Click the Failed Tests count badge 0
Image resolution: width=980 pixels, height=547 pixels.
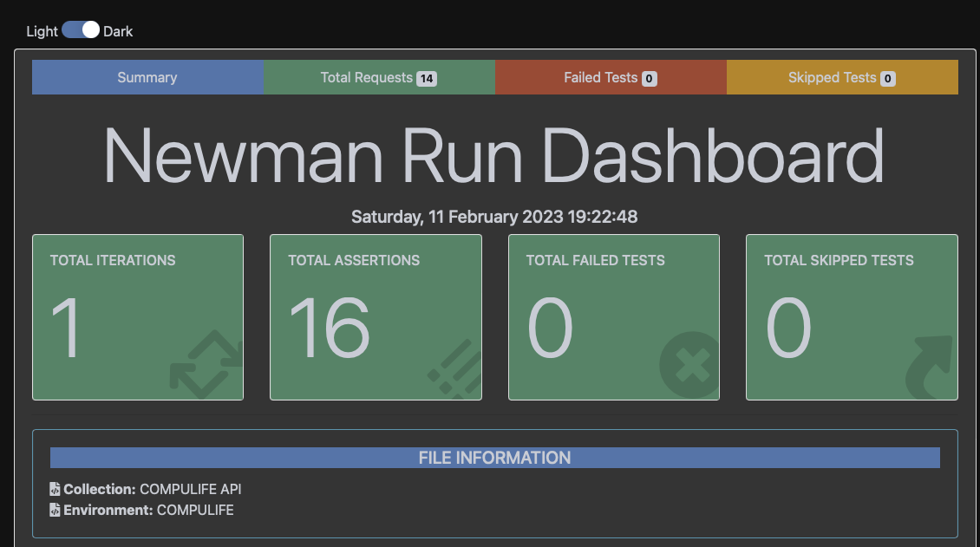[x=650, y=79]
